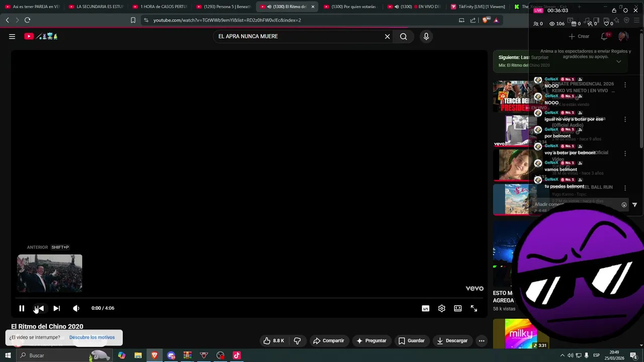Enter fullscreen on the video player

tap(474, 308)
